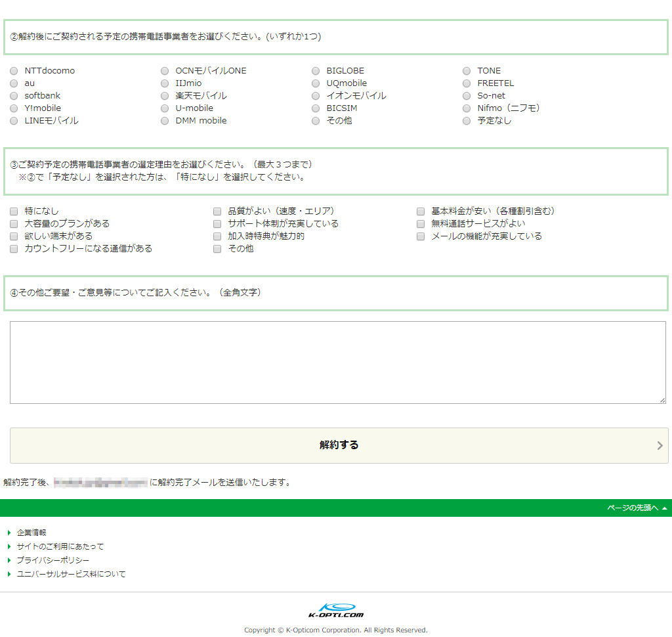Select U-mobile radio option

[165, 108]
